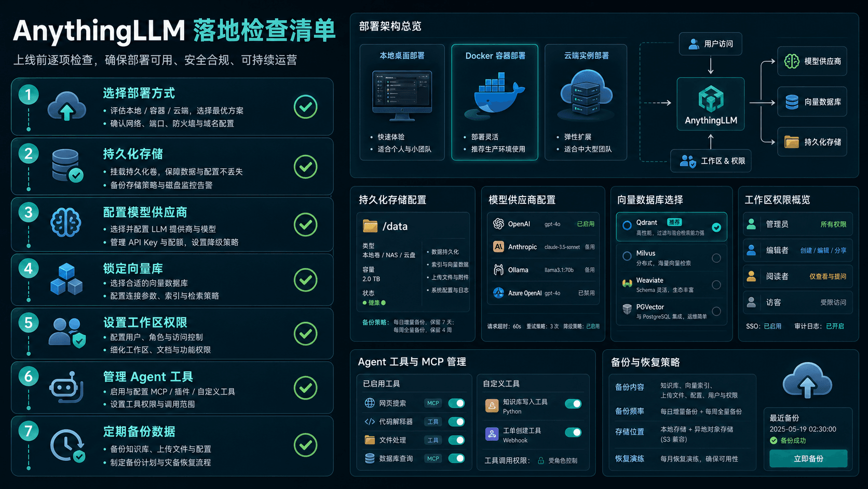Select the Weaviate radio button
This screenshot has height=489, width=868.
pos(716,285)
